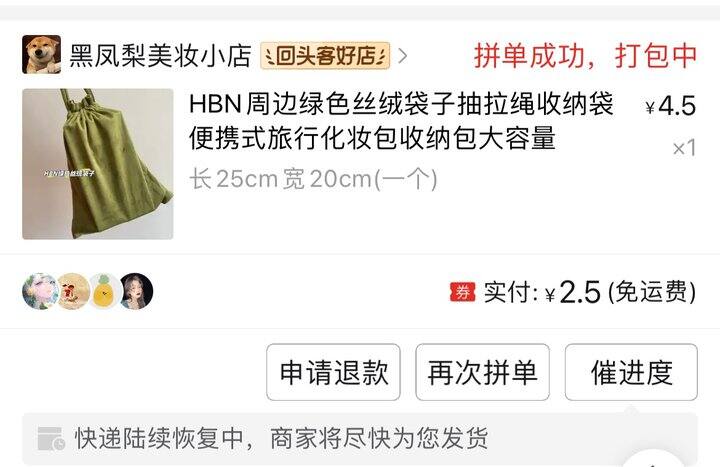The height and width of the screenshot is (467, 720).
Task: Open the HBN 周边绿色丝绒袋子 product title
Action: (x=401, y=120)
